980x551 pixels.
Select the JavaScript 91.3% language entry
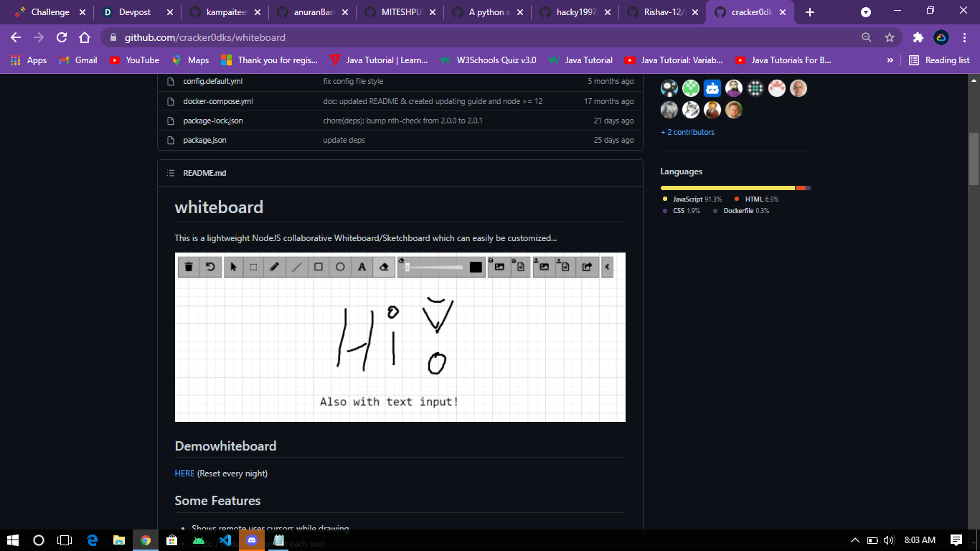point(692,199)
